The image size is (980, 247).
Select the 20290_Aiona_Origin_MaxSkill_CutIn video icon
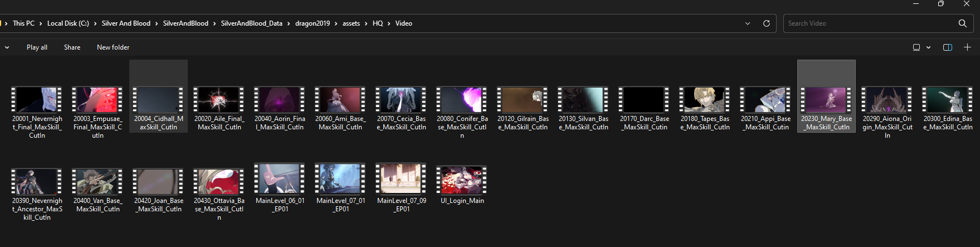[x=887, y=100]
